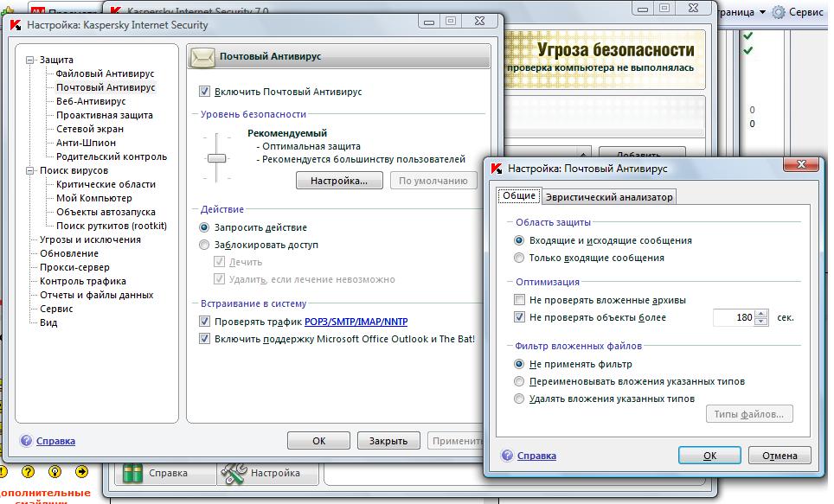Open Эвристический анализатор tab
The height and width of the screenshot is (504, 834).
pyautogui.click(x=609, y=197)
